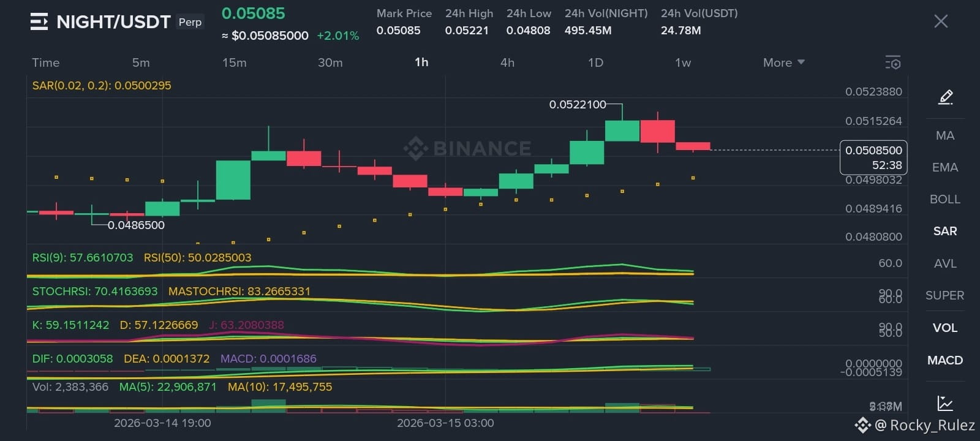Select the drawing pencil tool
This screenshot has height=441, width=980.
945,97
